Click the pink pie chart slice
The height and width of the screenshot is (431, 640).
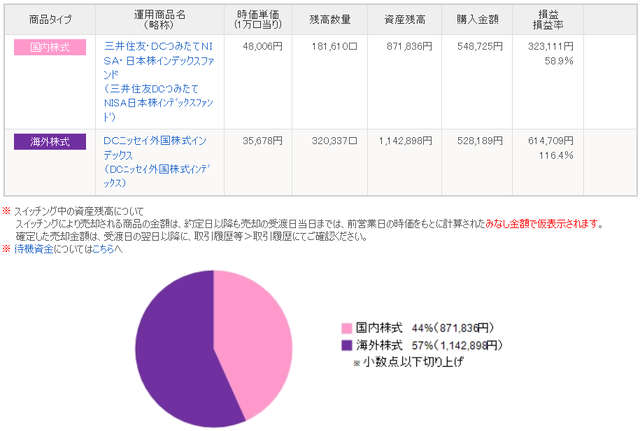pos(255,341)
